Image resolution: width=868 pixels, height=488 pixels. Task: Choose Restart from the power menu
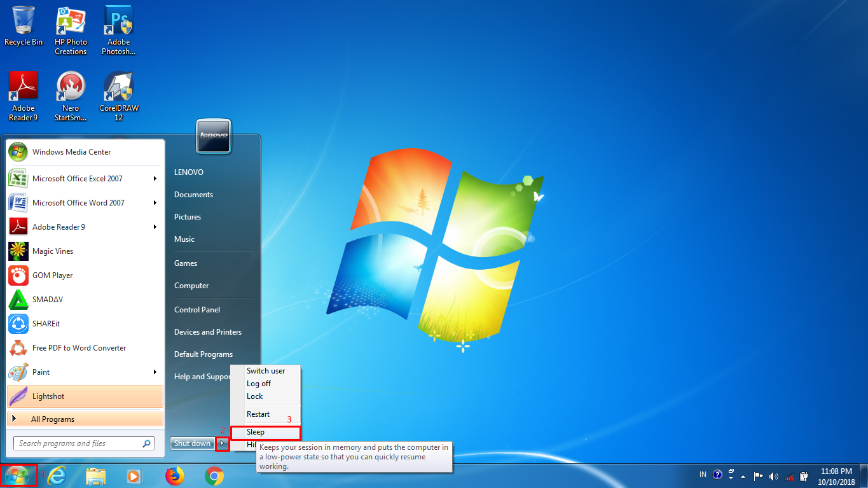pos(266,414)
